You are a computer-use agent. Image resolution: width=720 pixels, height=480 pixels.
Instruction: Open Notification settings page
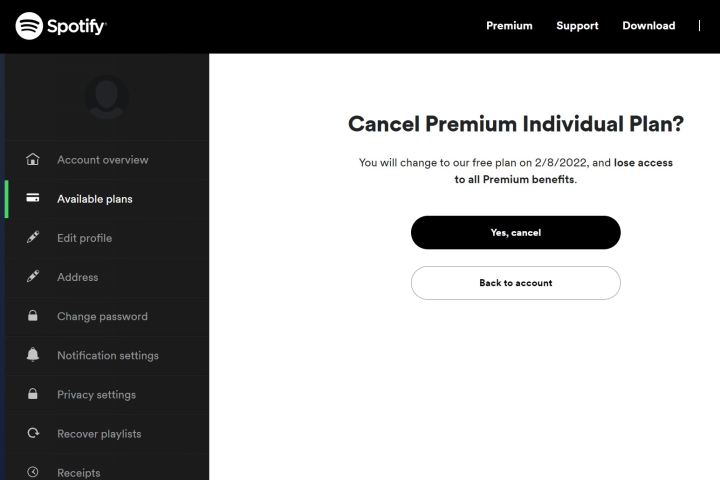click(108, 356)
